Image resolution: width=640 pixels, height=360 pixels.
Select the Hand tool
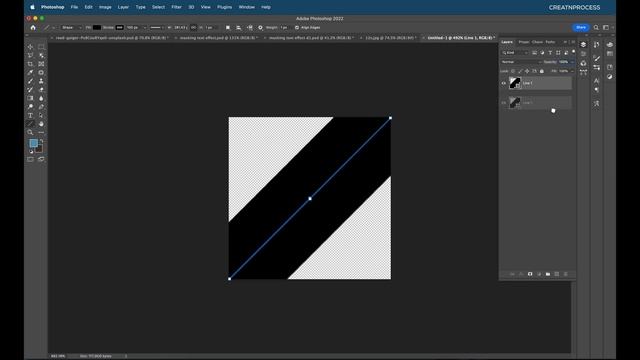click(41, 124)
